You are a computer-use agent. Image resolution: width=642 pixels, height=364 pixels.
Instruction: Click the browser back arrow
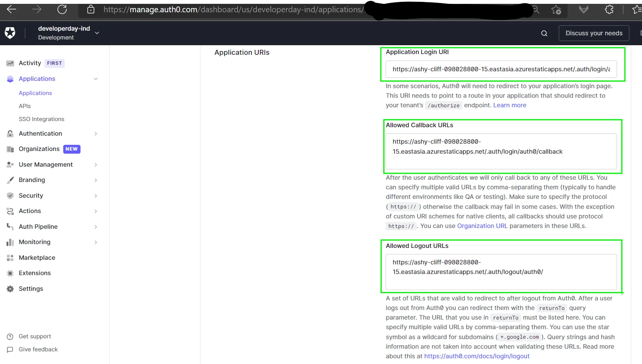pos(11,9)
